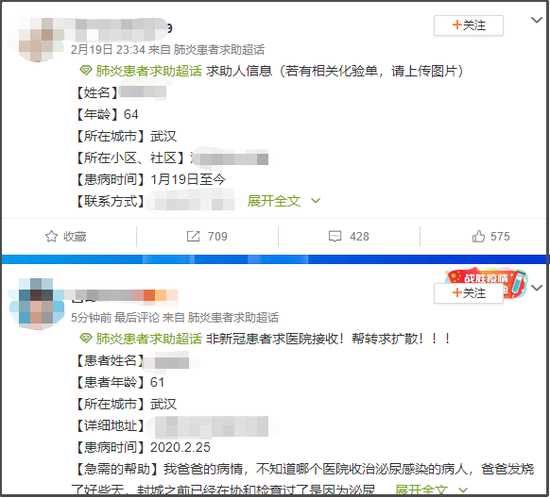Open the chevron menu on first post
This screenshot has width=550, height=498.
click(537, 20)
